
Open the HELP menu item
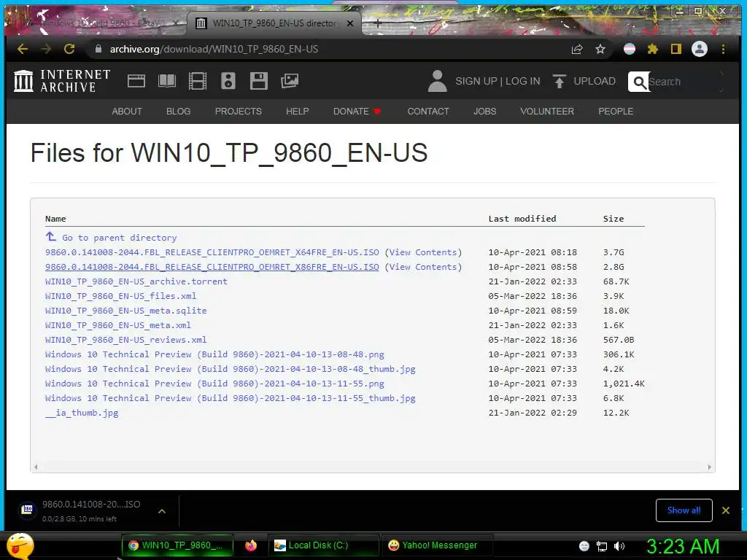coord(298,112)
